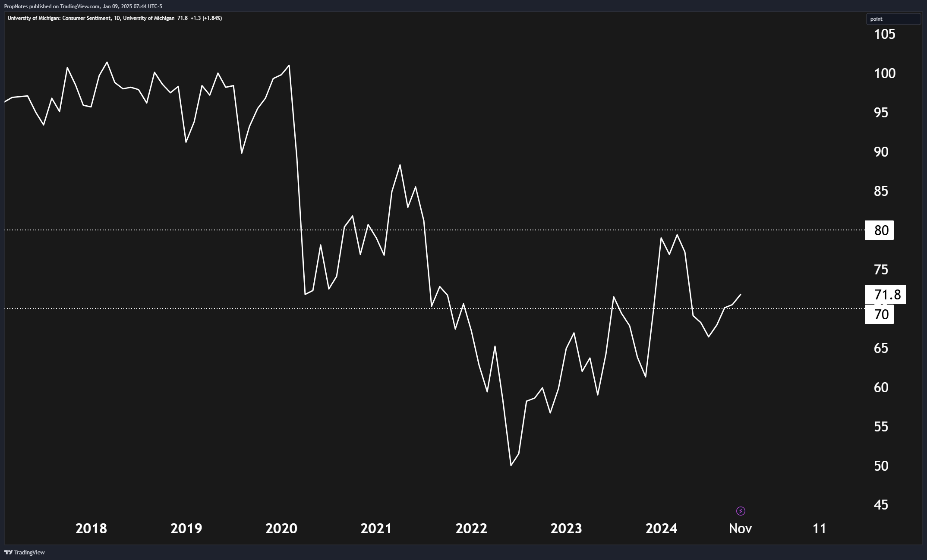Click the PropNotes published on TradingView.com header
The image size is (927, 560).
click(x=83, y=6)
